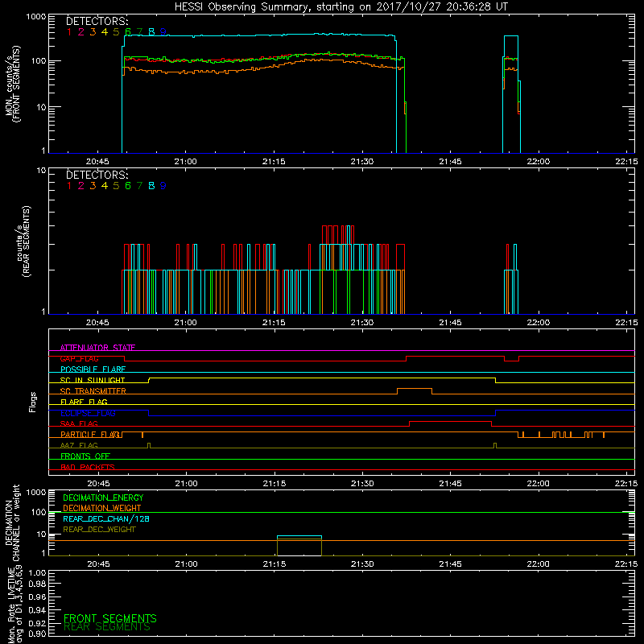Image resolution: width=644 pixels, height=644 pixels.
Task: Click the 0.94 tick on the livetime axis
Action: 37,610
